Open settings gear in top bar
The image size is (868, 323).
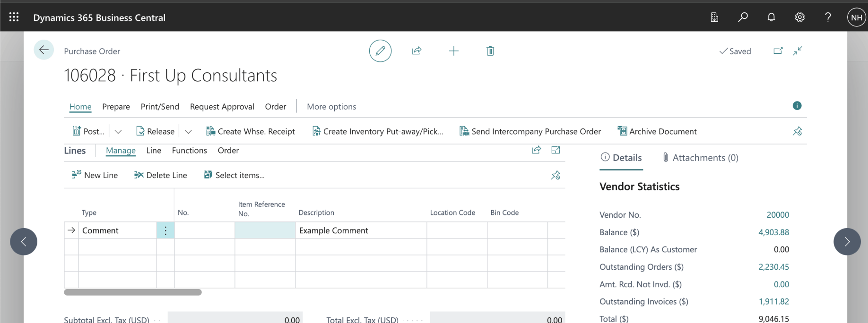(x=799, y=17)
